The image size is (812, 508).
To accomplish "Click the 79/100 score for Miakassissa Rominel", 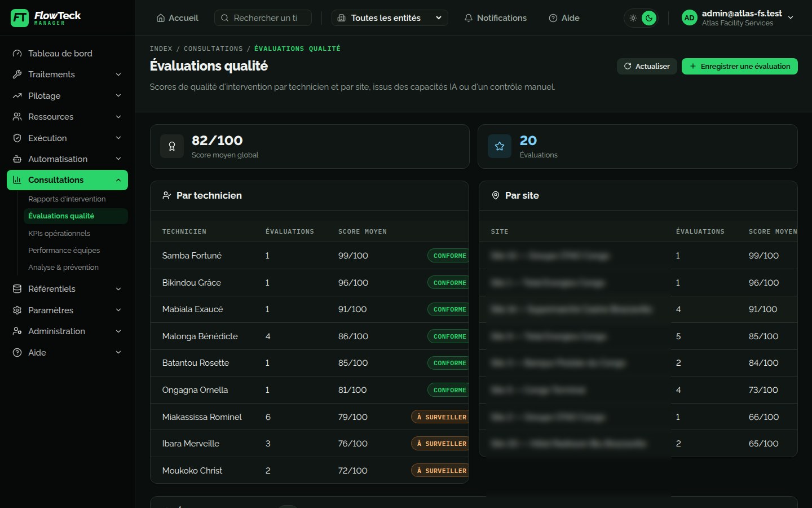I will pyautogui.click(x=352, y=417).
